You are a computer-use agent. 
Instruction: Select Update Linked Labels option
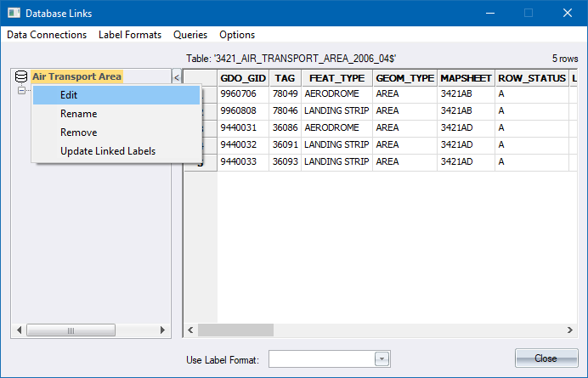coord(108,151)
